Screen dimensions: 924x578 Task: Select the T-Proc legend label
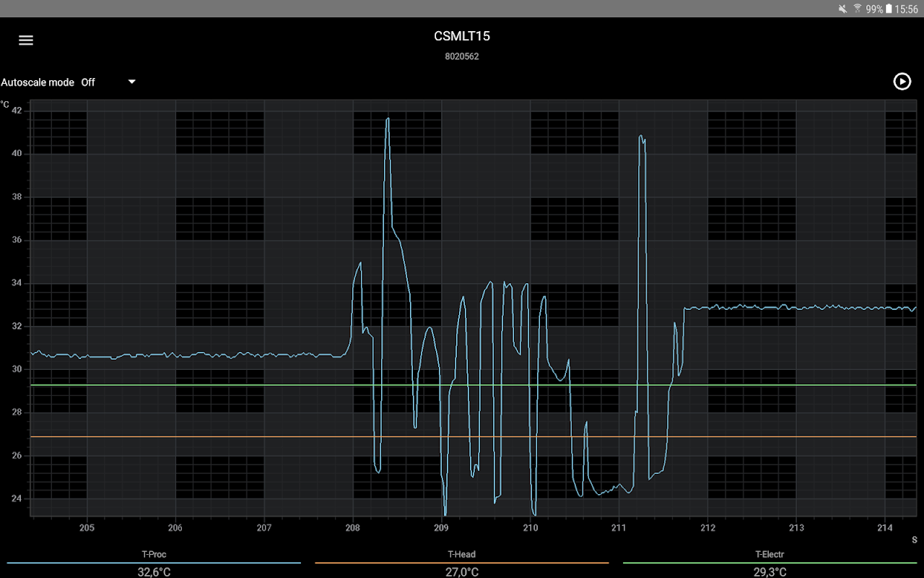click(154, 554)
